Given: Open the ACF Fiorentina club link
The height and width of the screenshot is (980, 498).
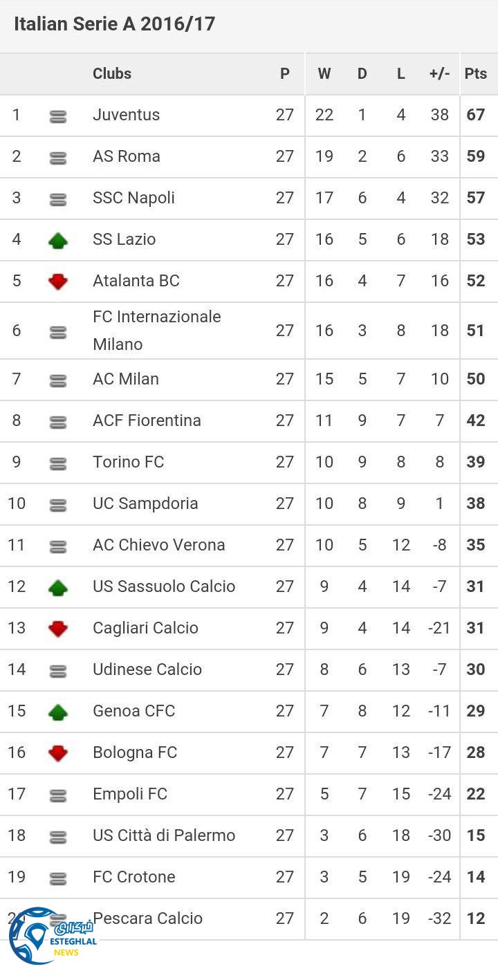Looking at the screenshot, I should pyautogui.click(x=147, y=420).
